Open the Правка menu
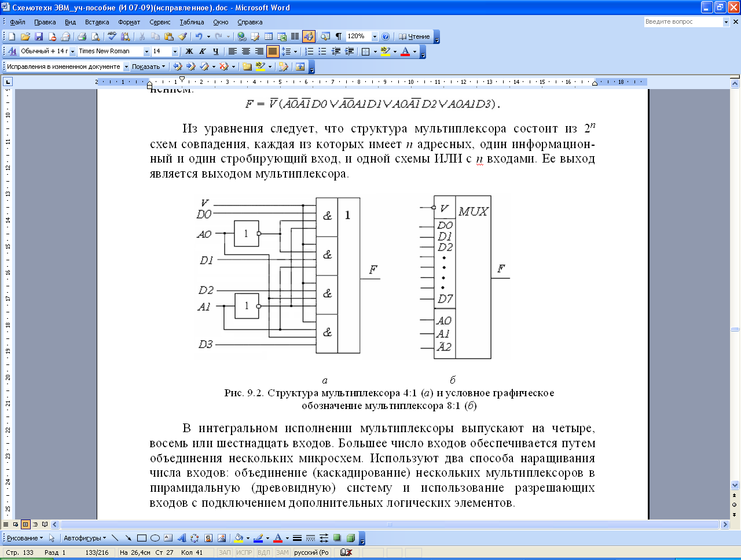This screenshot has width=741, height=560. (45, 22)
